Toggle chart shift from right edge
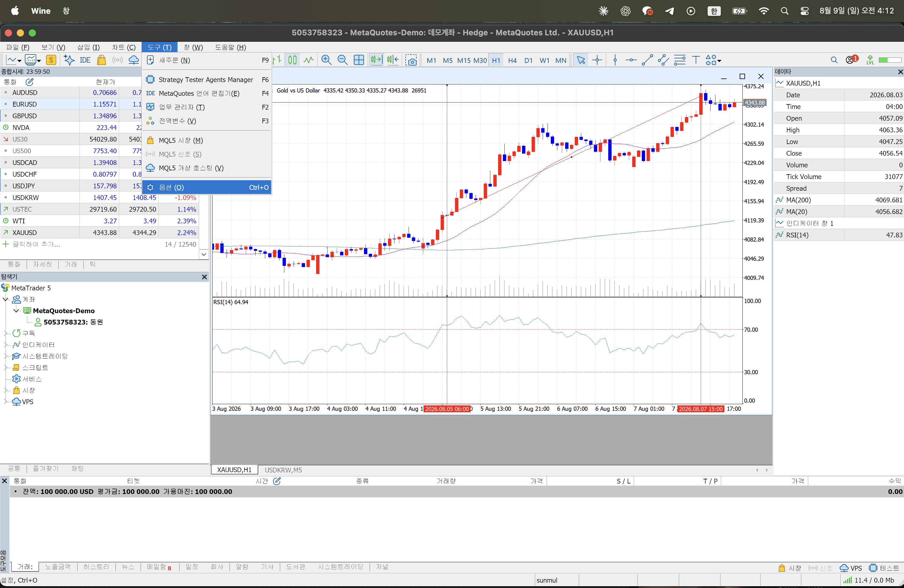 tap(393, 60)
